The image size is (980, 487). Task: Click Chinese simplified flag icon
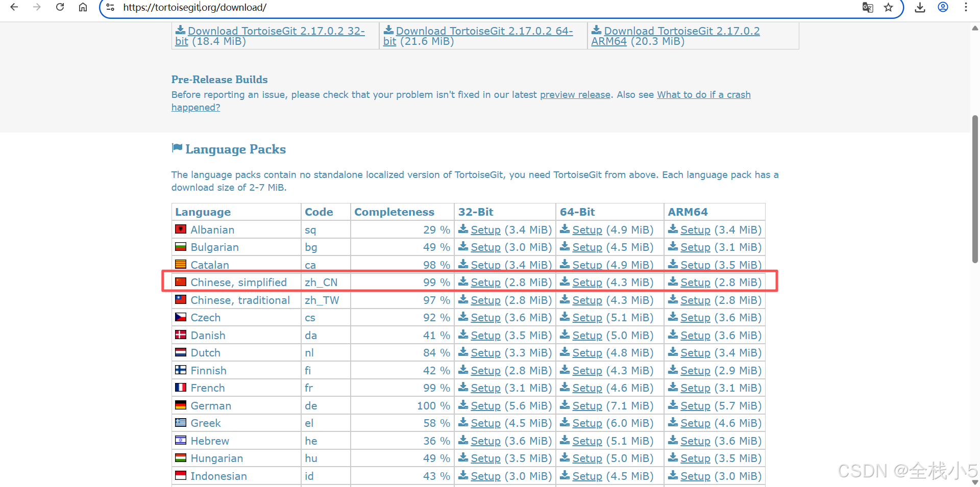coord(181,281)
